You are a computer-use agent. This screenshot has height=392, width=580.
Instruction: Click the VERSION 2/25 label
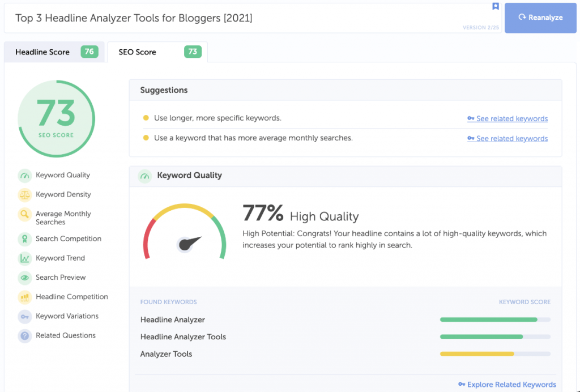coord(480,27)
